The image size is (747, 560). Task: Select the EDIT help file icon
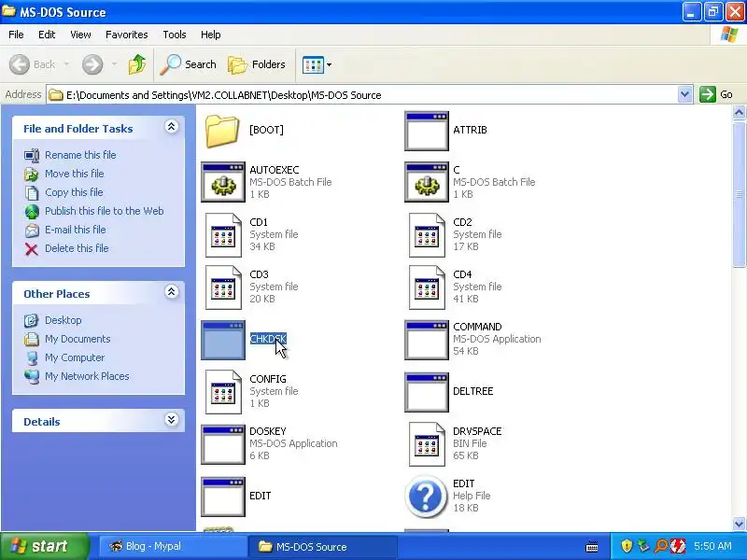point(426,497)
